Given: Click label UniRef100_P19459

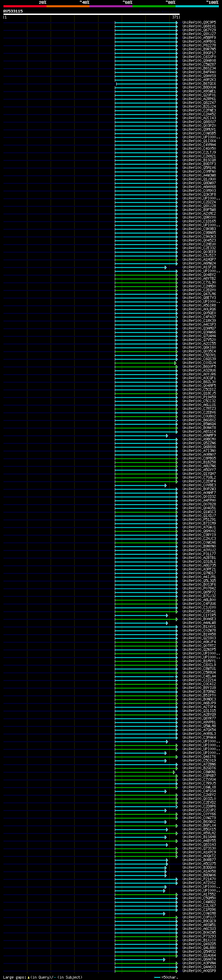Looking at the screenshot, I should coord(199,397).
